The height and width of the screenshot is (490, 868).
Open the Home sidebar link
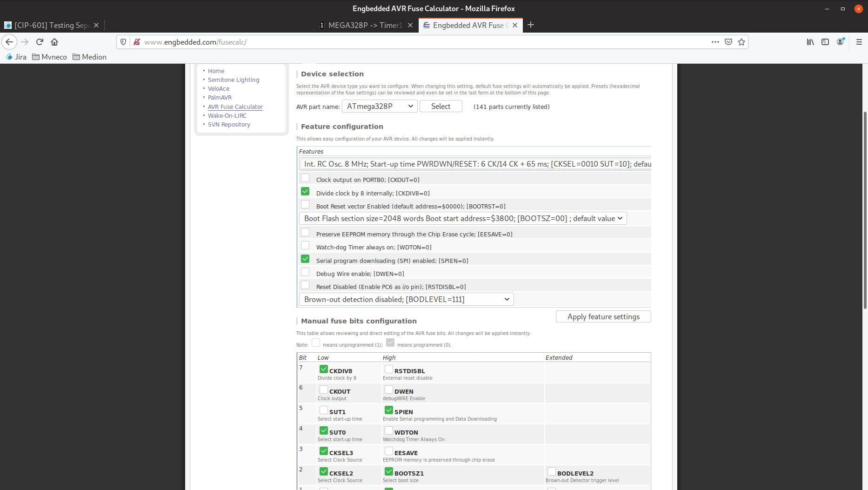click(216, 71)
